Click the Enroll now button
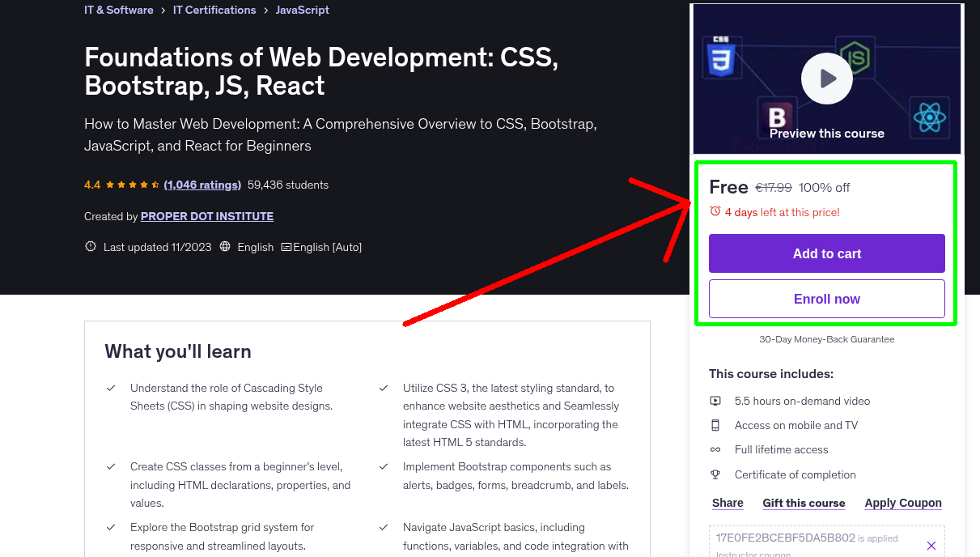The image size is (980, 557). point(826,299)
